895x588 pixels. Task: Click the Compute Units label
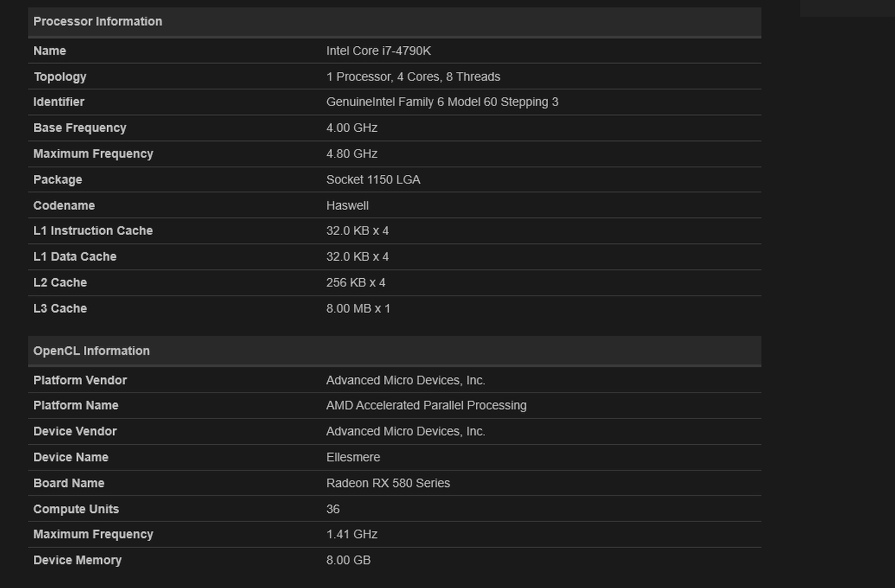[76, 510]
